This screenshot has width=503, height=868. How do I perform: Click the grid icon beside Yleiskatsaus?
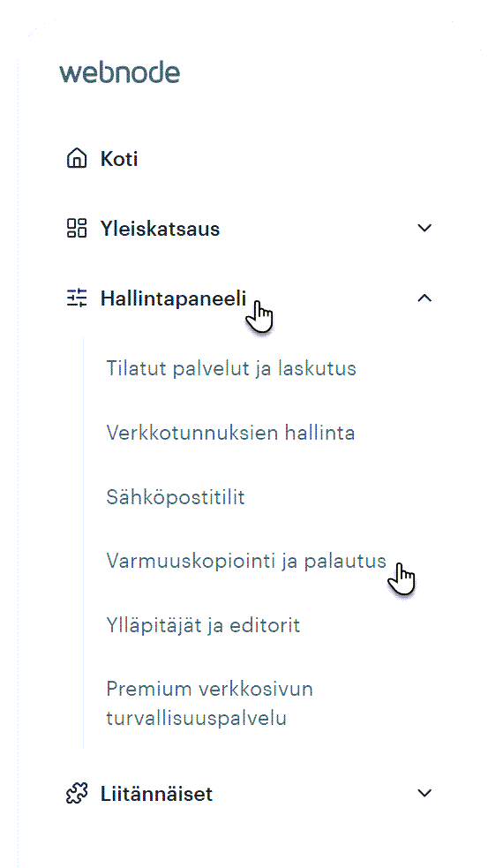(77, 228)
